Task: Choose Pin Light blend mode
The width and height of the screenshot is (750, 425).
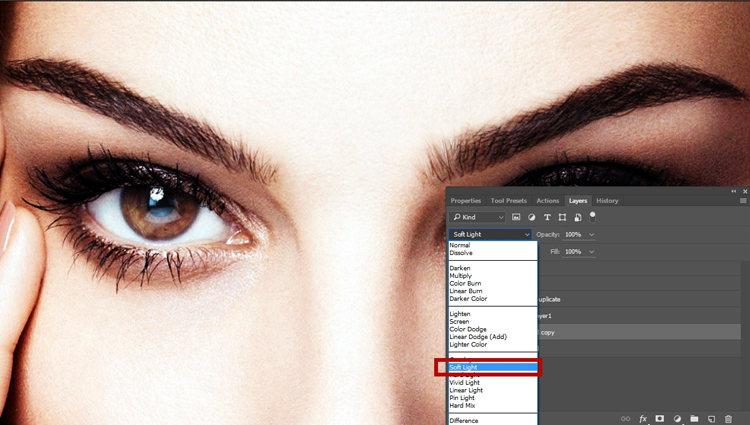Action: pos(493,398)
